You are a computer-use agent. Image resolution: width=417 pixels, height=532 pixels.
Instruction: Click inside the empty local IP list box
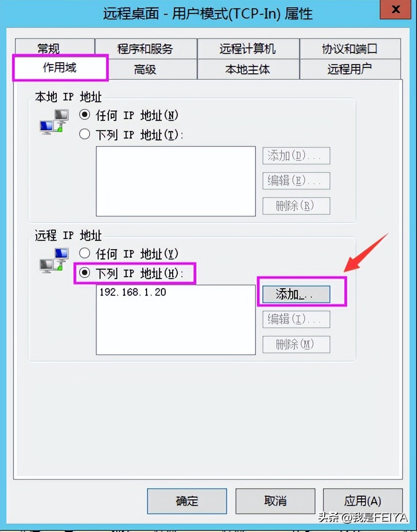point(175,181)
